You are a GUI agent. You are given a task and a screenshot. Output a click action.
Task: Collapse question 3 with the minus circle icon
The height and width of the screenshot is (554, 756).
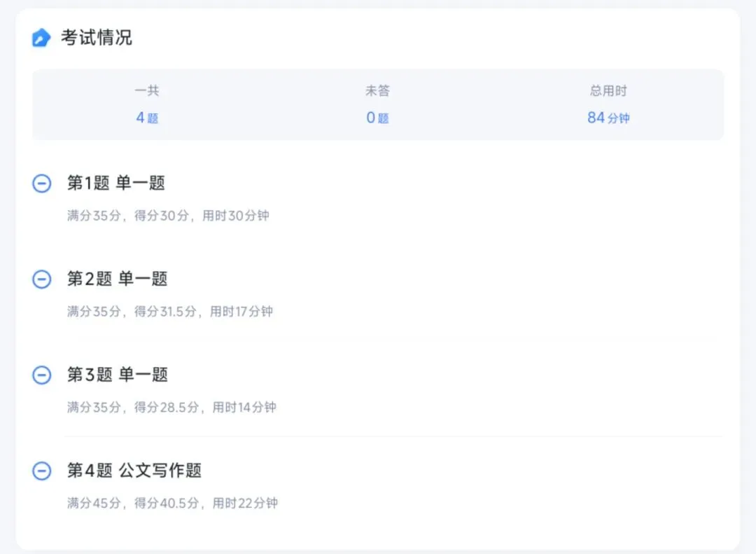(42, 375)
